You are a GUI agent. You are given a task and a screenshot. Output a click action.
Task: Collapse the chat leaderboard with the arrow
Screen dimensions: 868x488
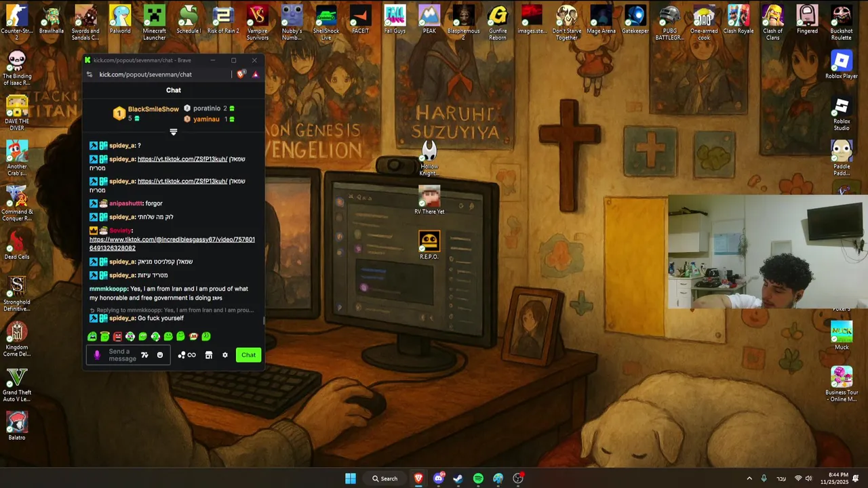[174, 132]
